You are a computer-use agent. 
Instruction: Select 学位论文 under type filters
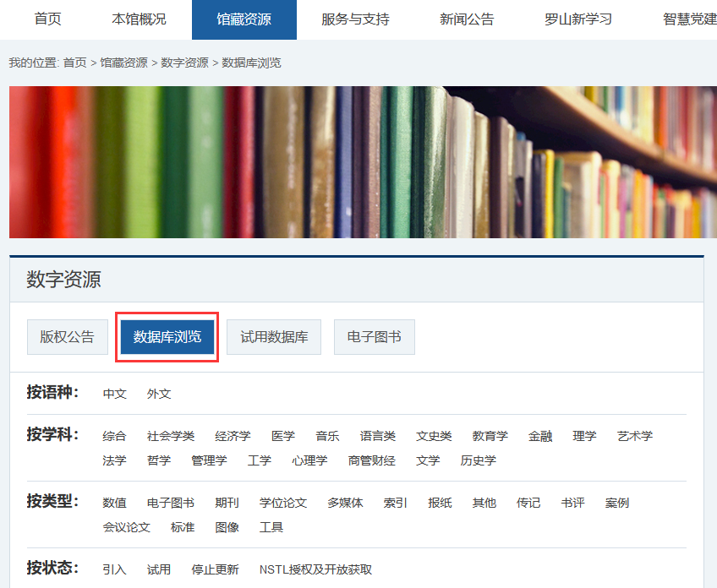coord(283,504)
